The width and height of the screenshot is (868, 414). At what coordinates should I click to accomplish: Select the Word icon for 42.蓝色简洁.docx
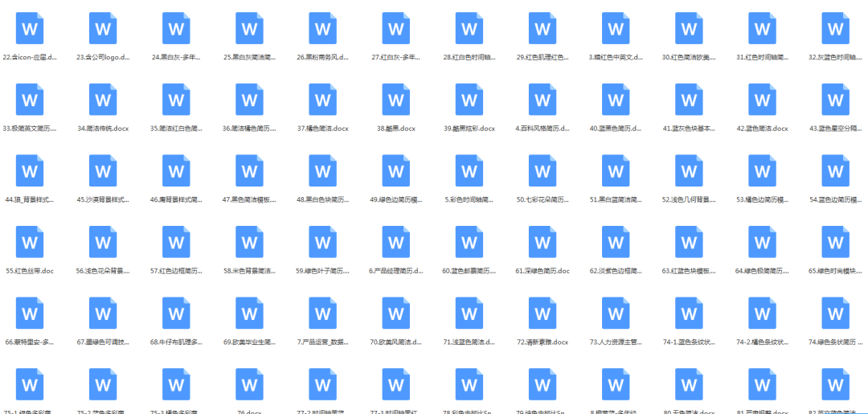(762, 100)
